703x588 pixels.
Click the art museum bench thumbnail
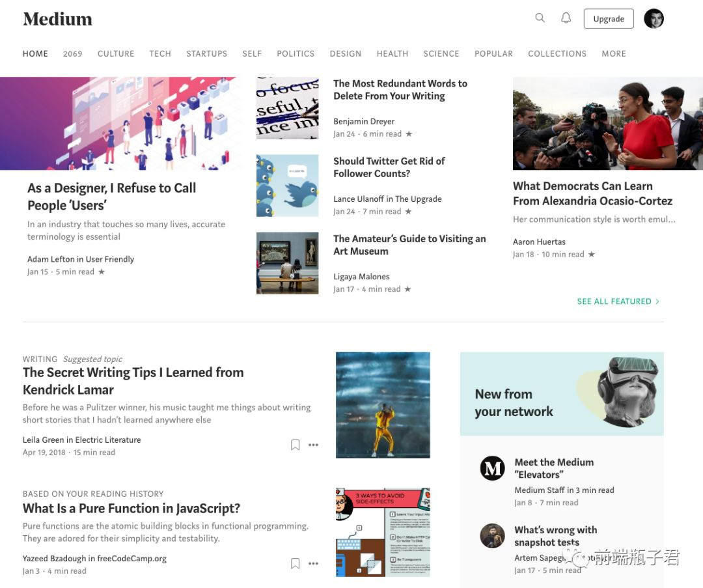pos(288,263)
